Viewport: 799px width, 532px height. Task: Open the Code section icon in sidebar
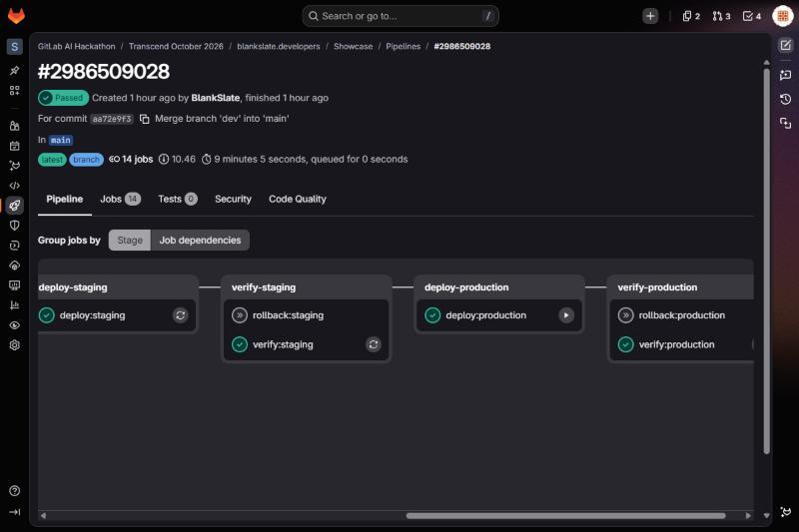coord(14,186)
